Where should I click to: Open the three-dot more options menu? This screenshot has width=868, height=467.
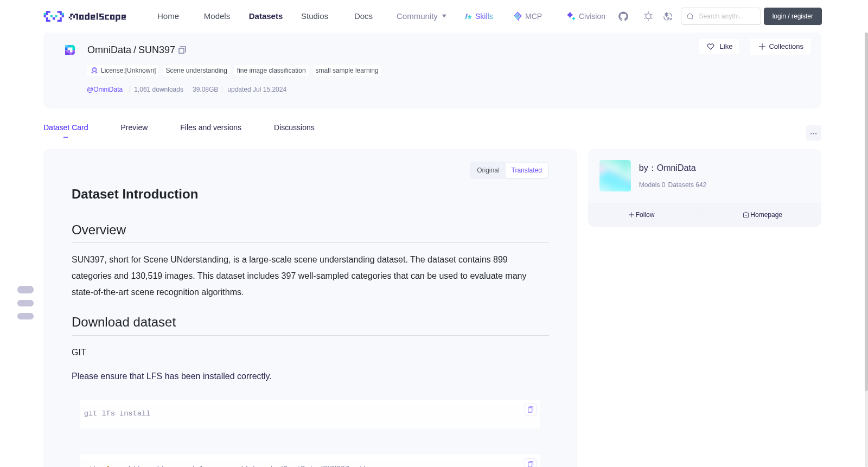pyautogui.click(x=814, y=133)
